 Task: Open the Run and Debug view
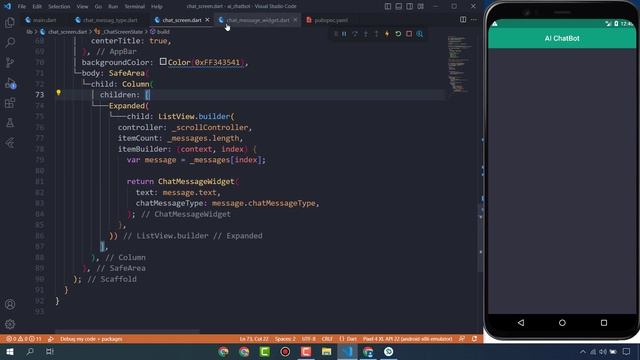click(10, 83)
